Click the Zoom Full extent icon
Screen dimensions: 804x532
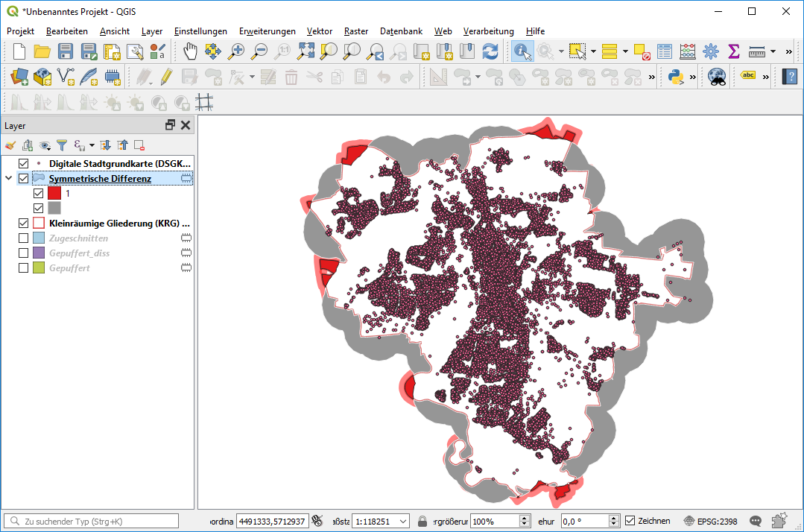[x=306, y=51]
